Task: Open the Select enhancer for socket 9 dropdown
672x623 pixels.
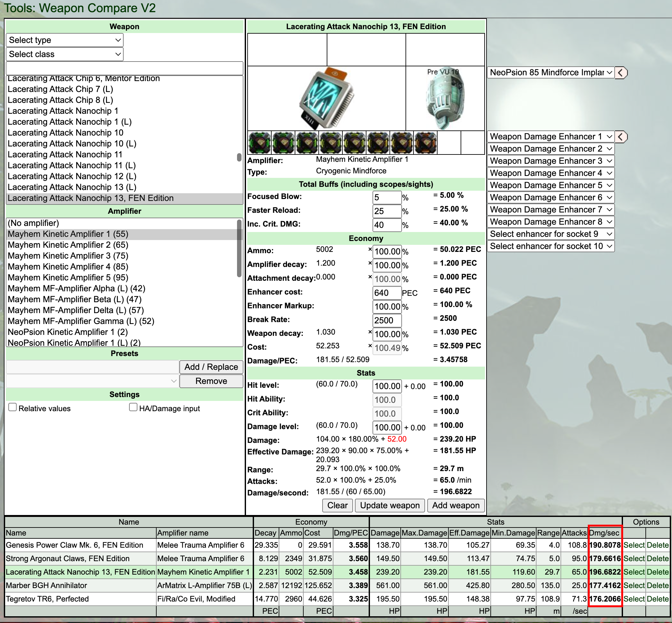Action: [551, 234]
